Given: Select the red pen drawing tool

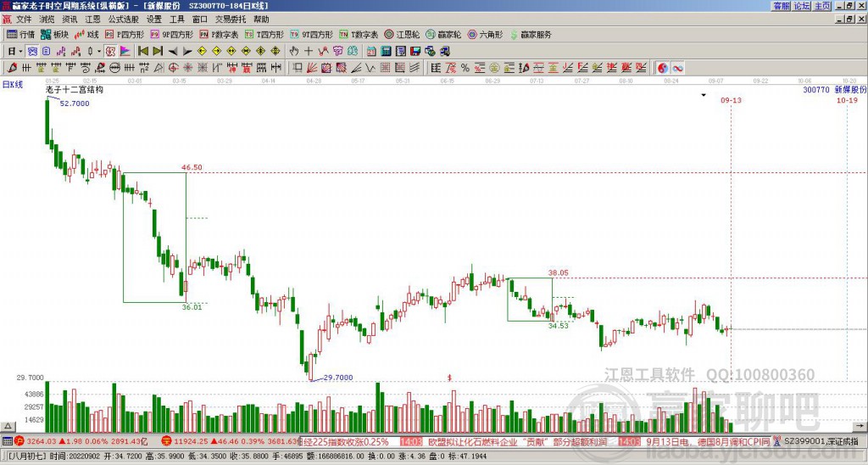Looking at the screenshot, I should [12, 68].
